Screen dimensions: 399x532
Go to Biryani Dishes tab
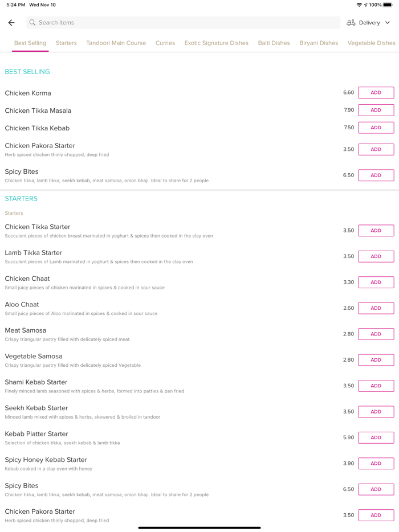[x=319, y=43]
